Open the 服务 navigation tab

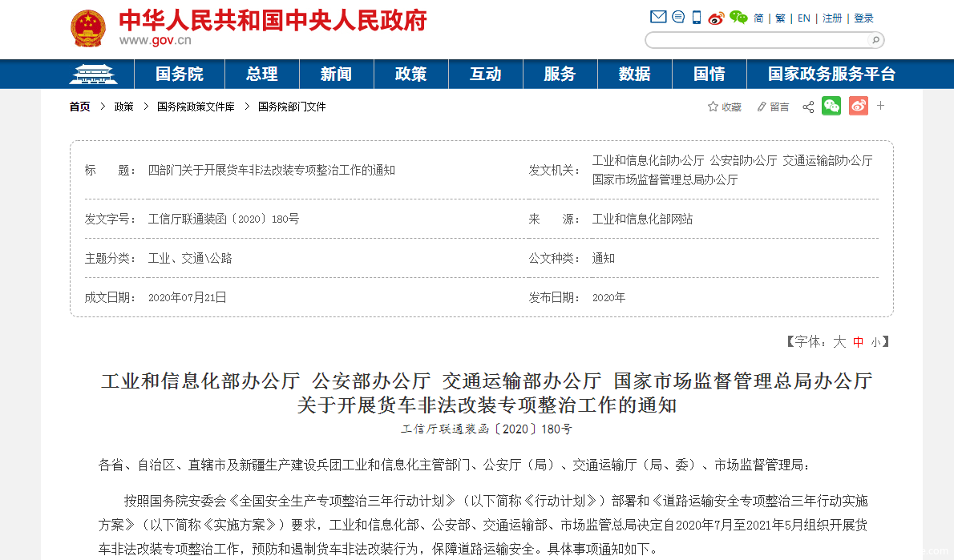(560, 75)
